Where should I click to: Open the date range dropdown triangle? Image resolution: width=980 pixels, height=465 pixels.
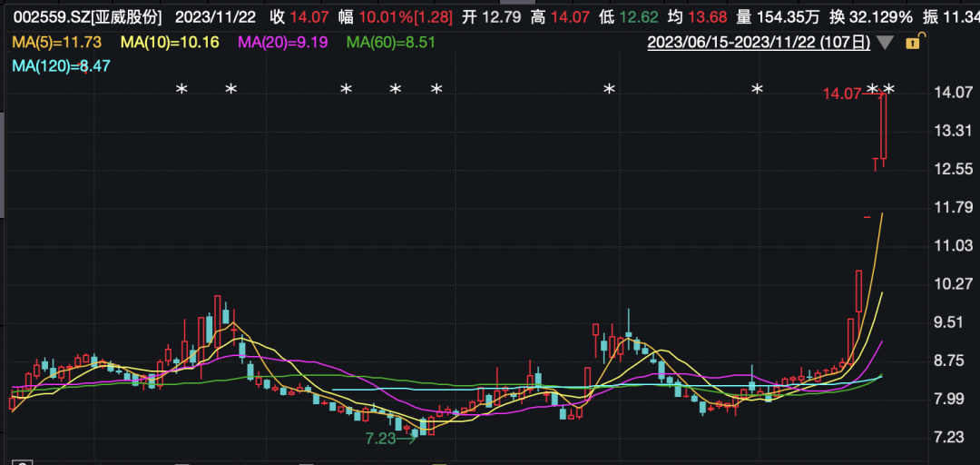[x=885, y=44]
